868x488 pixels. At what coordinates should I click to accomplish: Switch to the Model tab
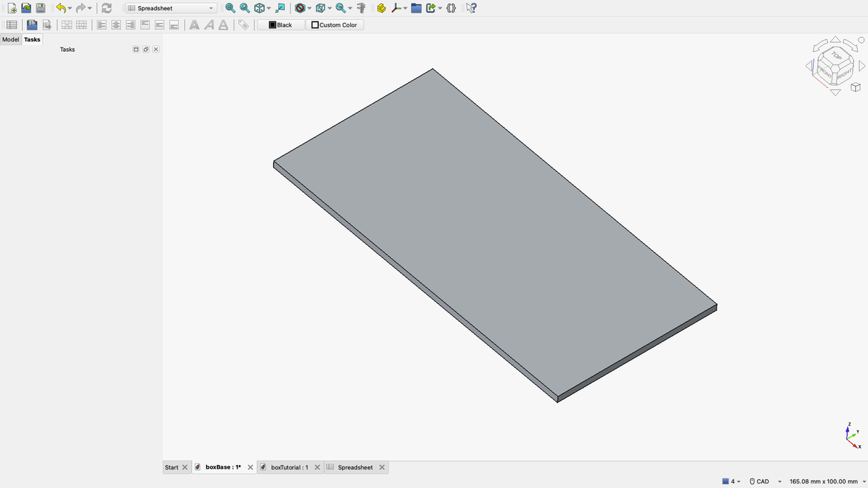tap(10, 39)
